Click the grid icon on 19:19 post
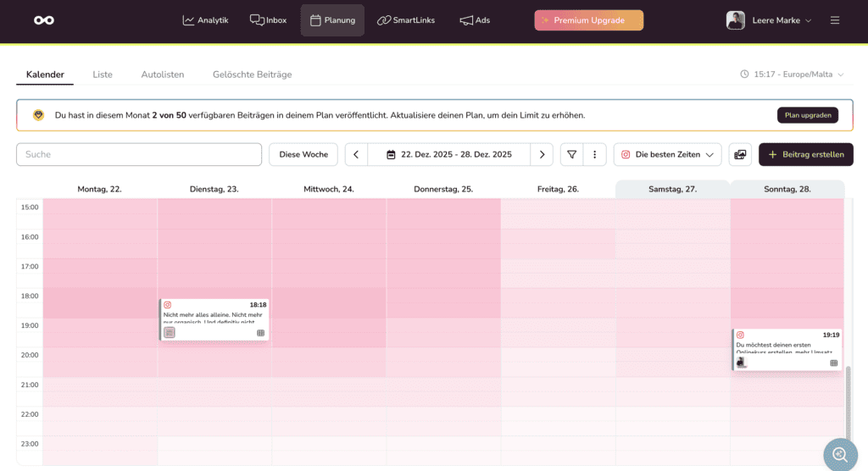868x471 pixels. click(x=834, y=363)
